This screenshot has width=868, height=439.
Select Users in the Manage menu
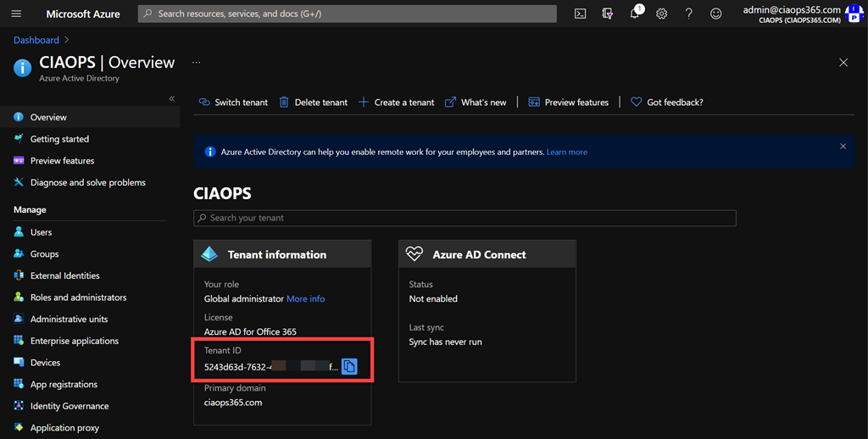(41, 232)
